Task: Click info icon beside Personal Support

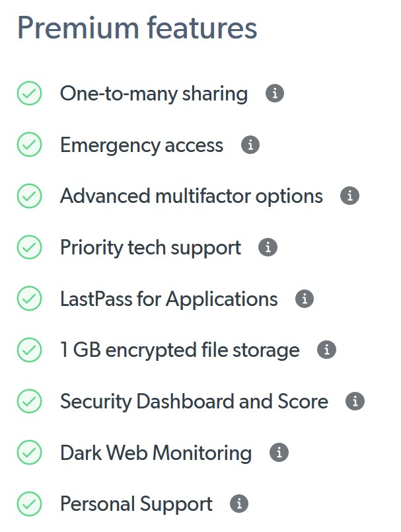Action: (239, 504)
